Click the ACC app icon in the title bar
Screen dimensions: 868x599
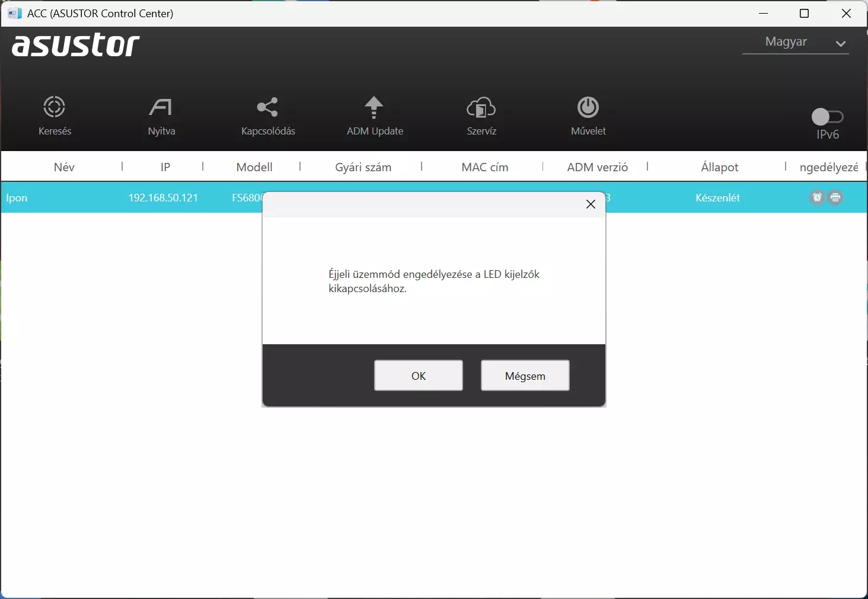coord(15,13)
